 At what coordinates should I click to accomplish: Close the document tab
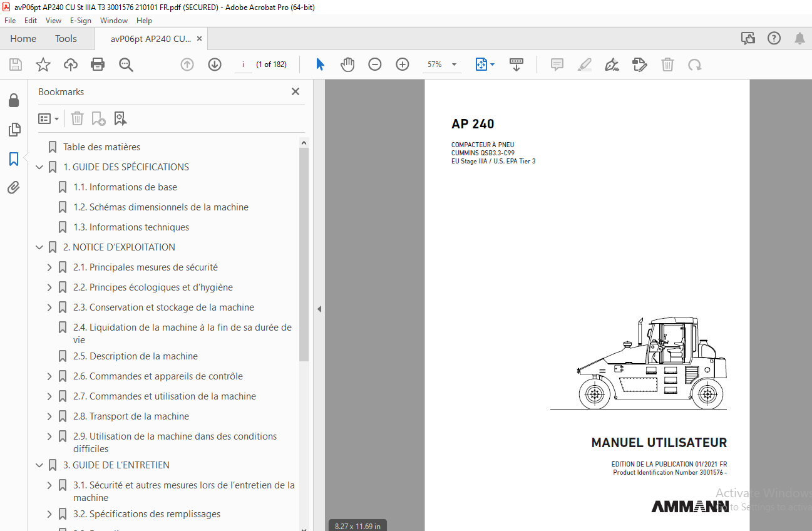tap(199, 39)
